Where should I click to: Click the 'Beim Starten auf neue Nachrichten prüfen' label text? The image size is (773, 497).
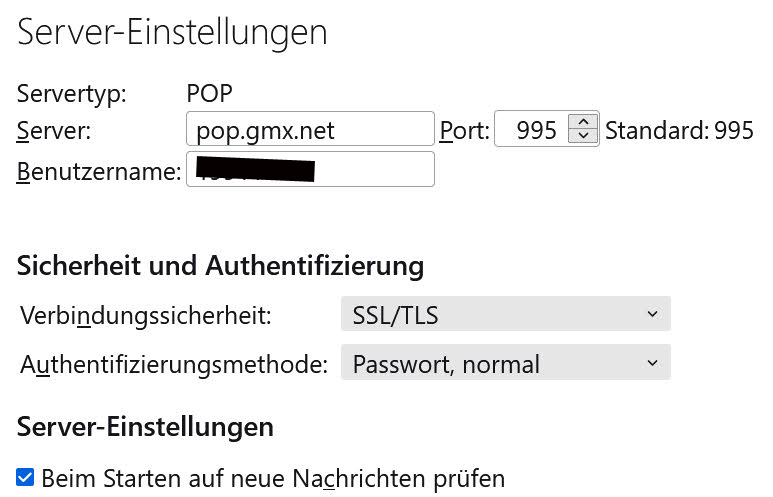tap(273, 478)
